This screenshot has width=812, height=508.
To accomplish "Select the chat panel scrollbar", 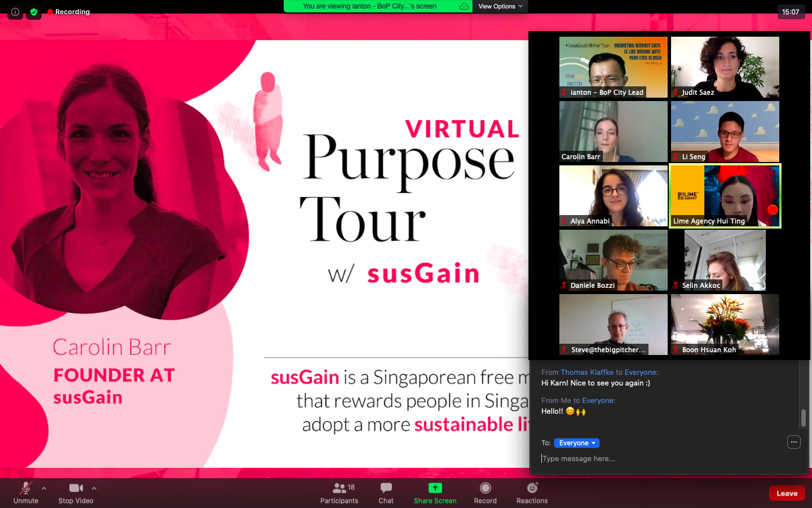I will point(804,418).
